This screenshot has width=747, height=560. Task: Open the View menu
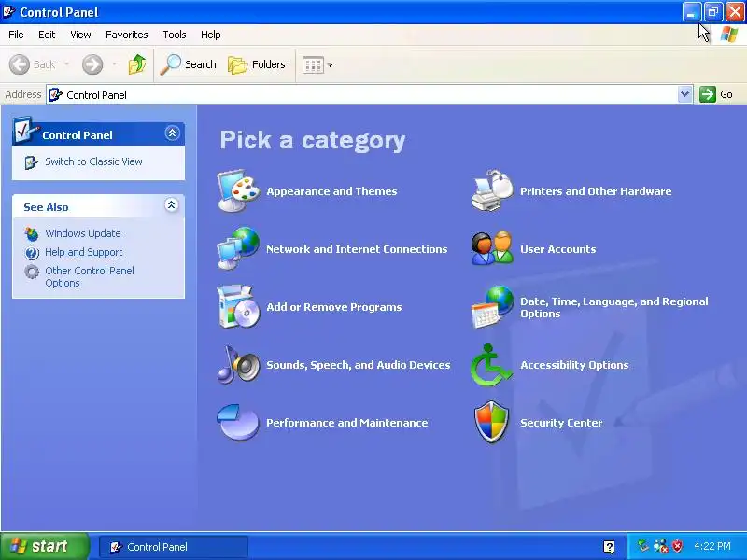(80, 35)
